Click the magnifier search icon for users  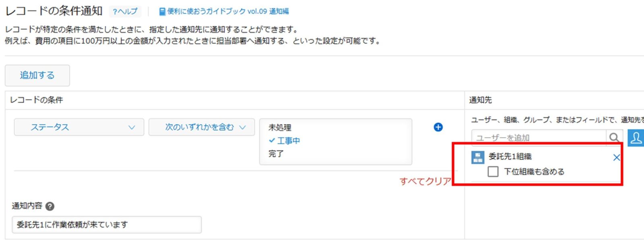pos(614,138)
